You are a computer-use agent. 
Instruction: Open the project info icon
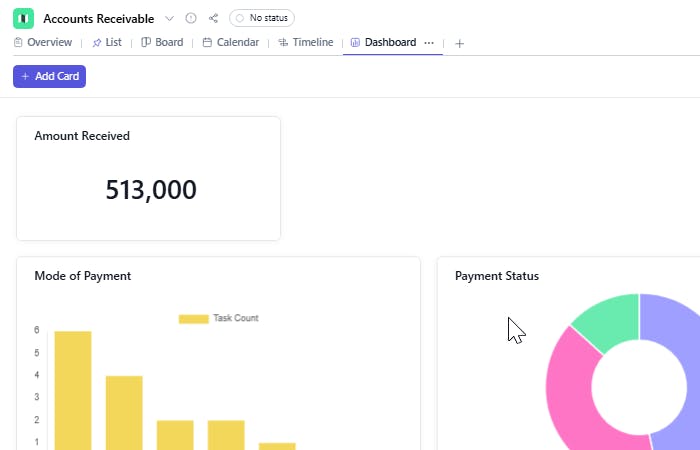[x=191, y=18]
